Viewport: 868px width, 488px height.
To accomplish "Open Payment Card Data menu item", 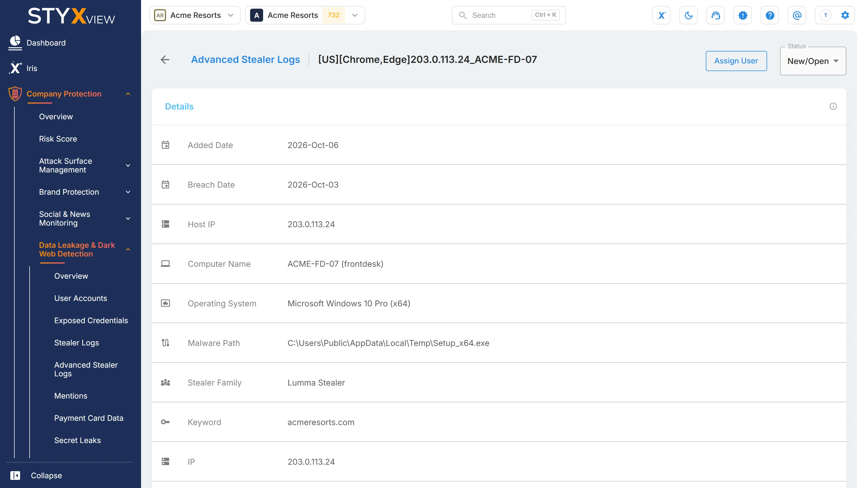I will 89,418.
